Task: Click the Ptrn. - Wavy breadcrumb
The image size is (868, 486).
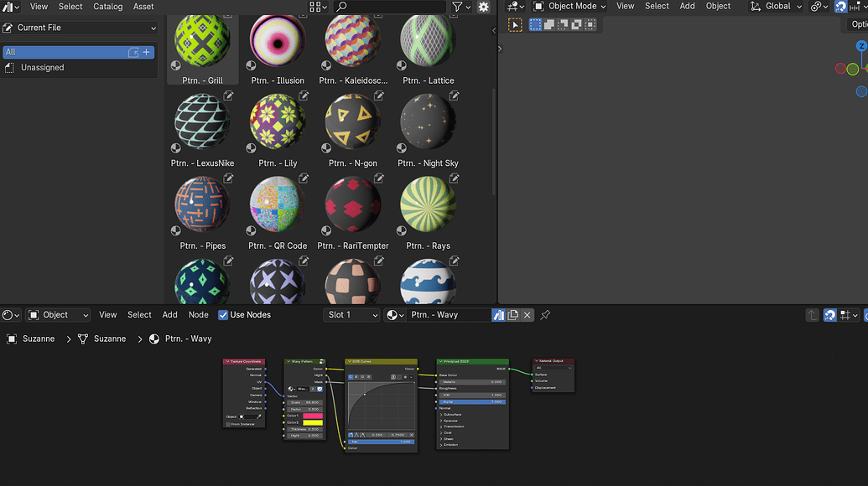Action: (x=181, y=339)
